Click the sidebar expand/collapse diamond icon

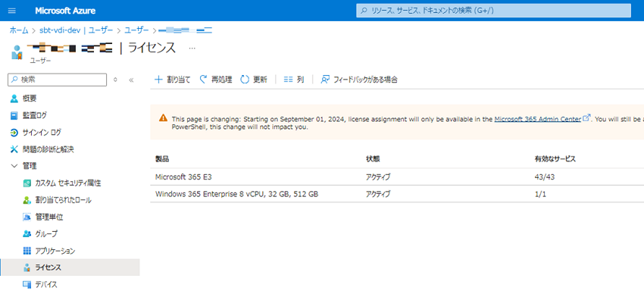(115, 80)
